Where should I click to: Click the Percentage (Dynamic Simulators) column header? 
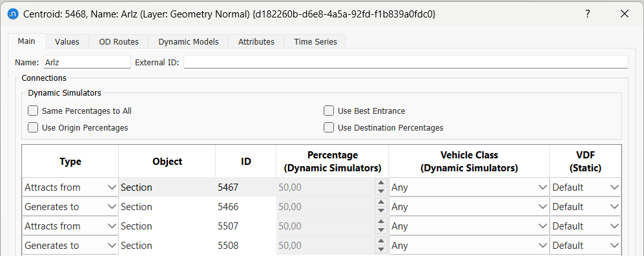click(332, 161)
